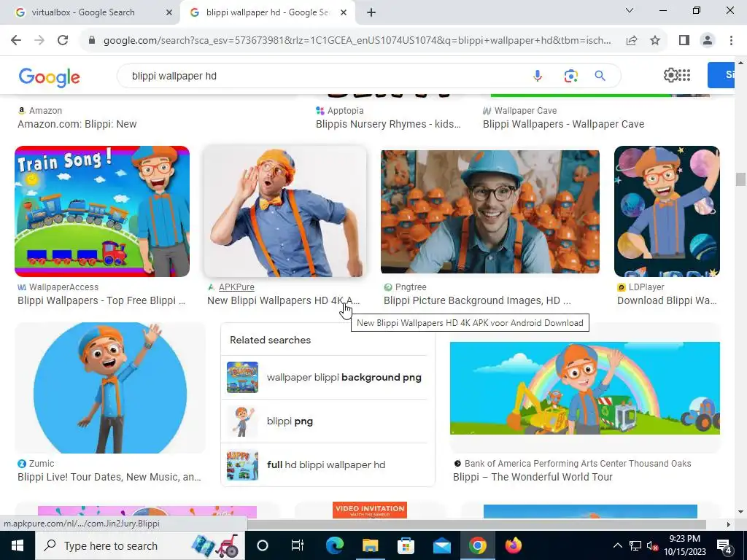Screen dimensions: 747x560
Task: Reload the current page
Action: click(63, 41)
